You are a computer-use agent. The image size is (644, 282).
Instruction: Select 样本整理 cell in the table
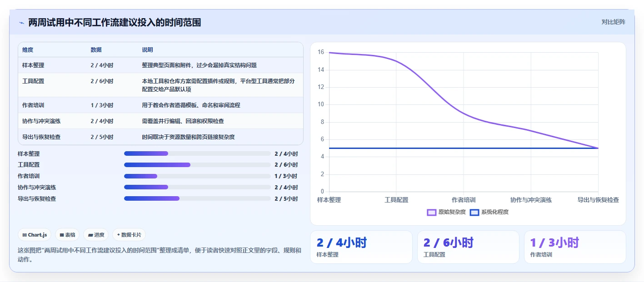coord(33,65)
